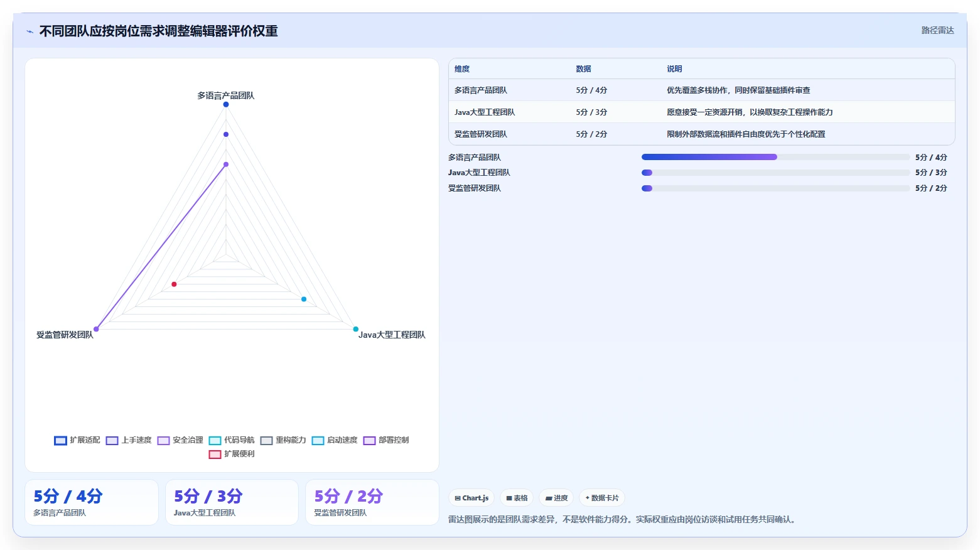The image size is (980, 550).
Task: Click the 数据卡片 chip
Action: point(602,498)
